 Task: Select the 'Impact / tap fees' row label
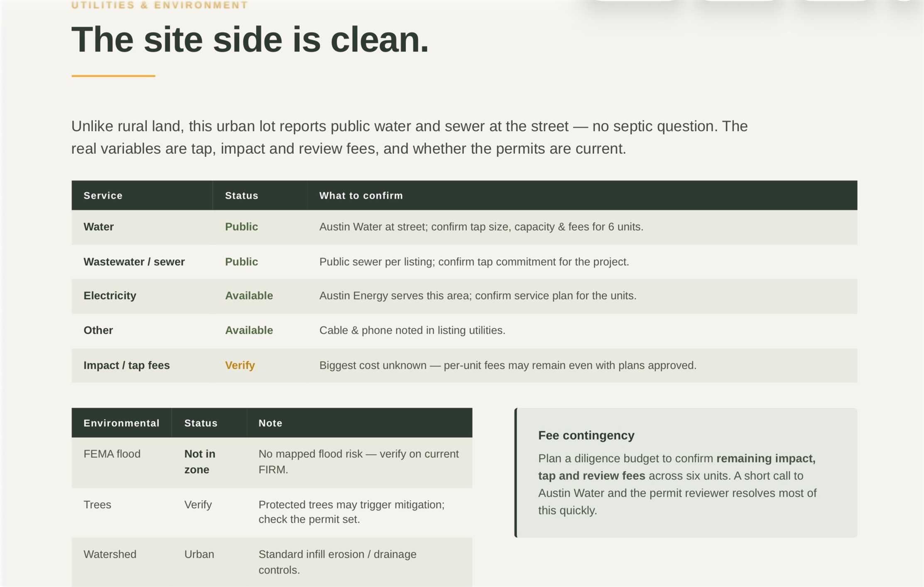coord(127,365)
